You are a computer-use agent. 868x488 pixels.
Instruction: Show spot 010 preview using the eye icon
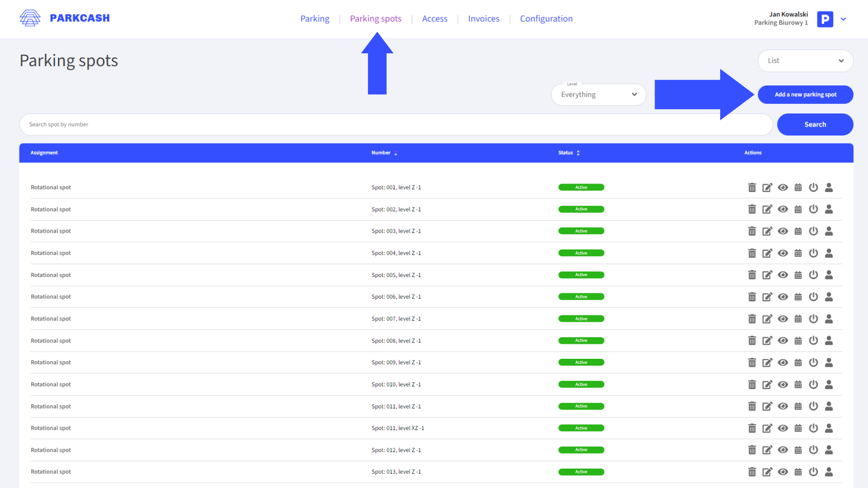[x=783, y=384]
